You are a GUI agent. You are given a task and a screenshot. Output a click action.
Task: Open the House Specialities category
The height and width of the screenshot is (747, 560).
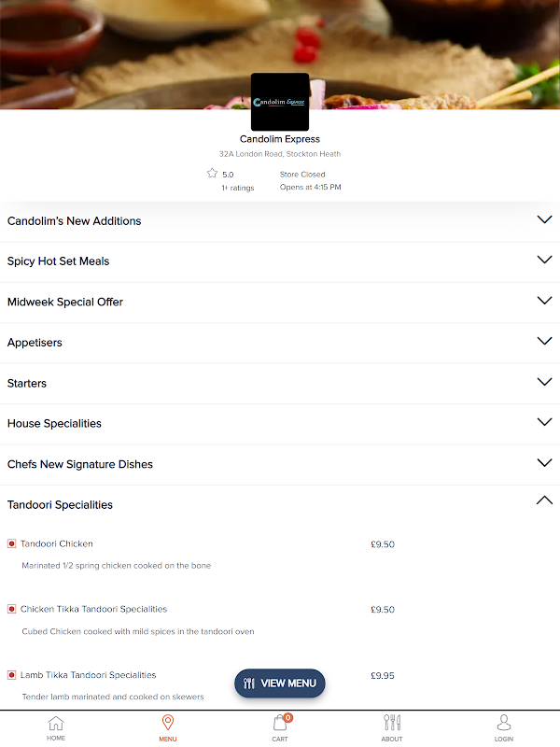click(x=280, y=424)
